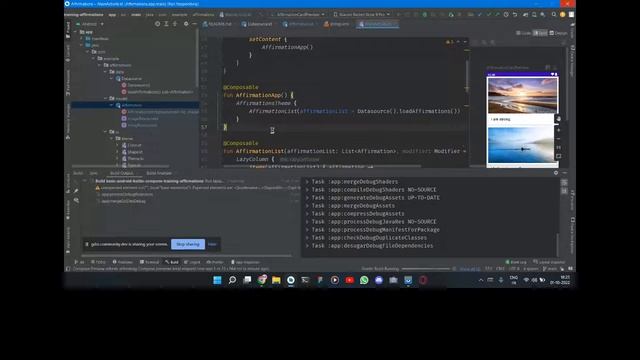Click the Build panel settings gear icon
This screenshot has width=640, height=360.
tap(556, 173)
